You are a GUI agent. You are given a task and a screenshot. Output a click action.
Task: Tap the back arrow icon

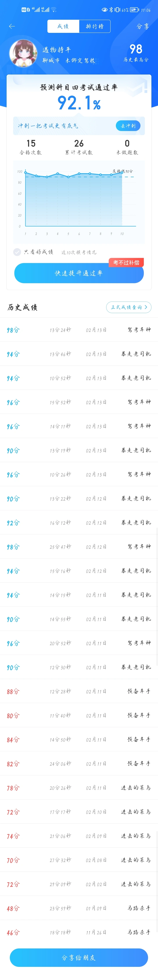click(12, 26)
